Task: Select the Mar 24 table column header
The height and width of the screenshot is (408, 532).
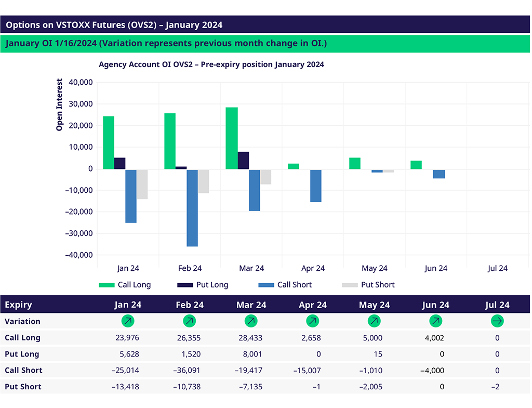Action: pyautogui.click(x=251, y=305)
